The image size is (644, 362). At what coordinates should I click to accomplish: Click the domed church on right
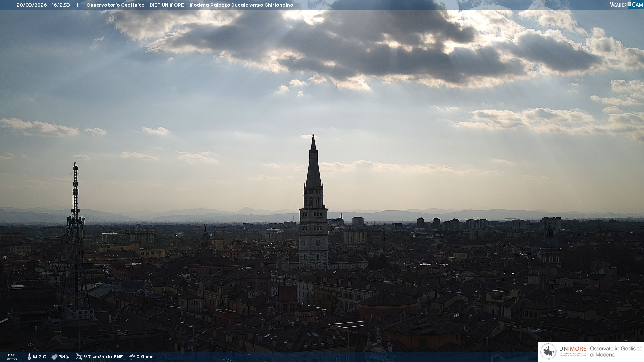point(550,242)
